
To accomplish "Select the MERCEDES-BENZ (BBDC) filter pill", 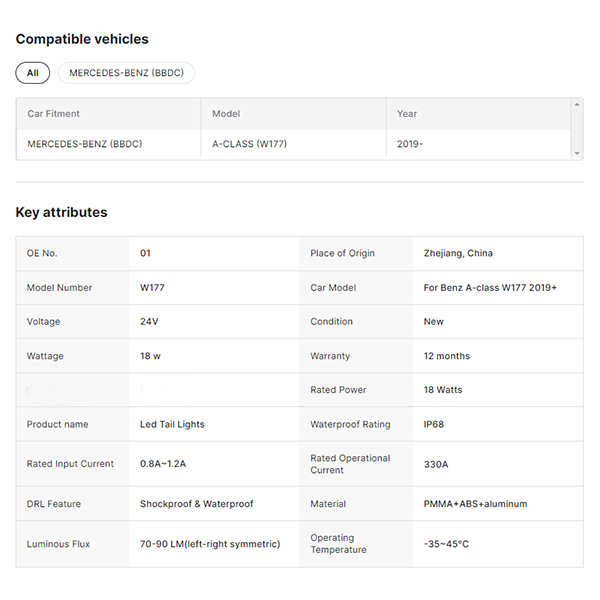I will (126, 73).
